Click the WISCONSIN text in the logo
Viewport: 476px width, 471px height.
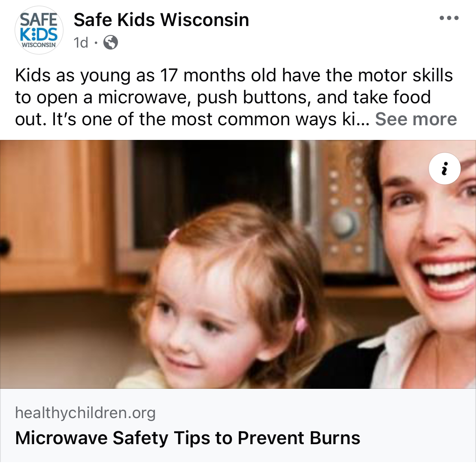tap(39, 45)
